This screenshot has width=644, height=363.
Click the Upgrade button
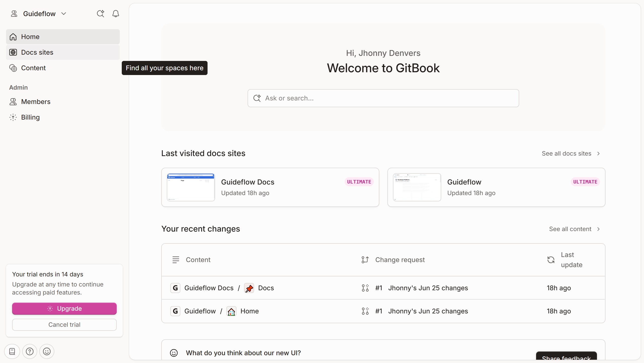(64, 309)
